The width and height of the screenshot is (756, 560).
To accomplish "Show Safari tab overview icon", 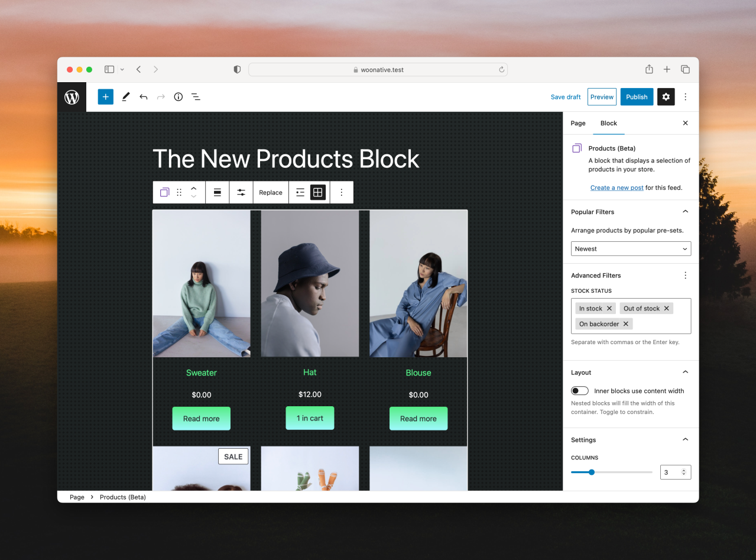I will click(685, 69).
